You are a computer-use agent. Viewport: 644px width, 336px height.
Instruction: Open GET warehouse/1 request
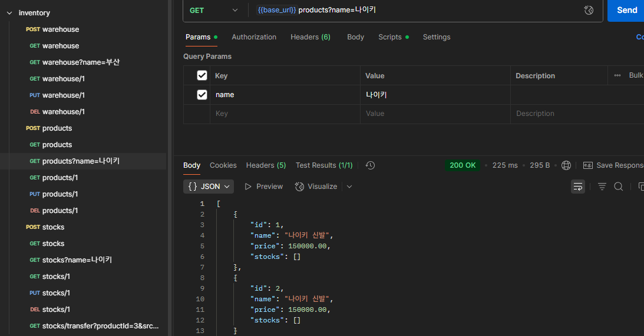pyautogui.click(x=57, y=79)
